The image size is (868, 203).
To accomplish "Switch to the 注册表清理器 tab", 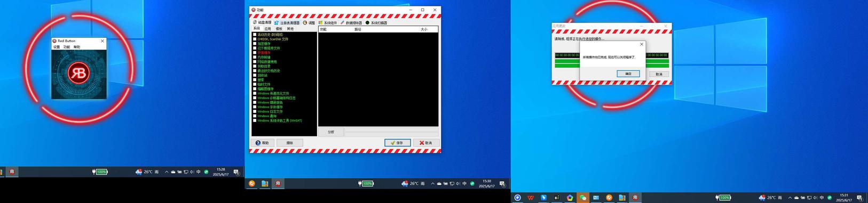I will [x=287, y=23].
